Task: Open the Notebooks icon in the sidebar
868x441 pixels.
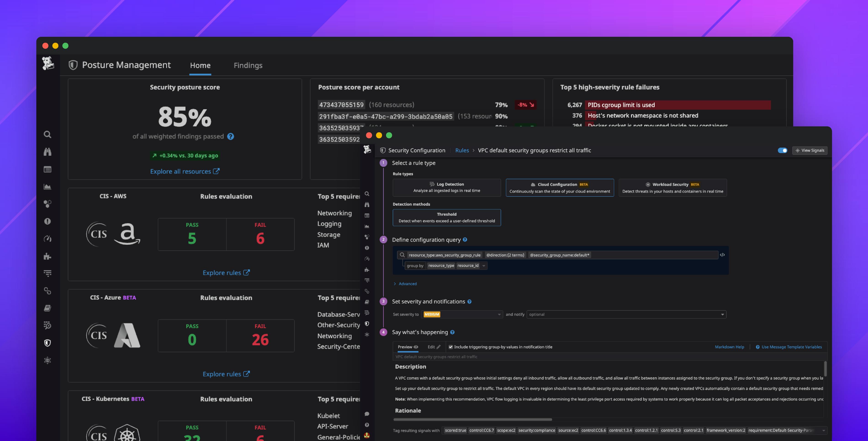Action: [x=47, y=308]
